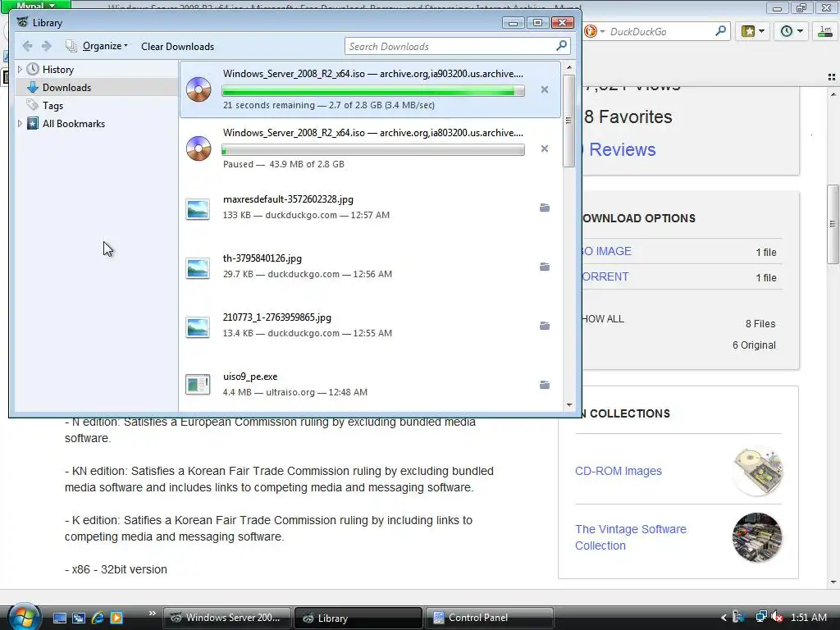Open CD-ROM Images collection link
Screen dimensions: 840x630
(x=619, y=471)
